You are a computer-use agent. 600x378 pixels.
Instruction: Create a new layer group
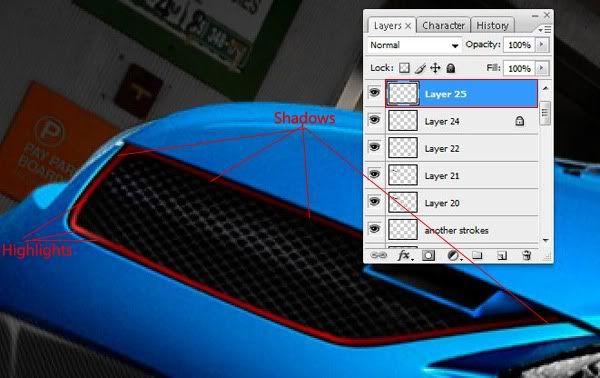click(x=477, y=255)
